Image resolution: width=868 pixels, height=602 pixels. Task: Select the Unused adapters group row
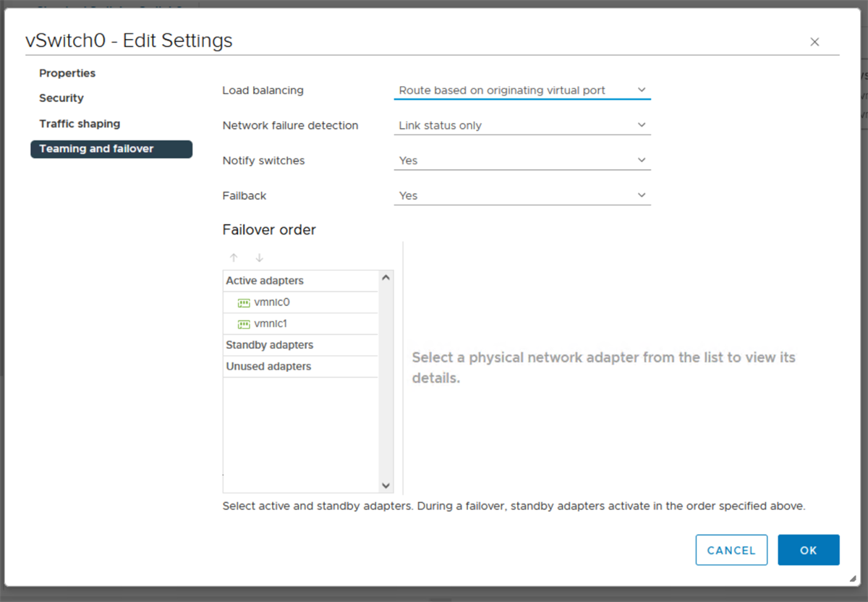(299, 367)
